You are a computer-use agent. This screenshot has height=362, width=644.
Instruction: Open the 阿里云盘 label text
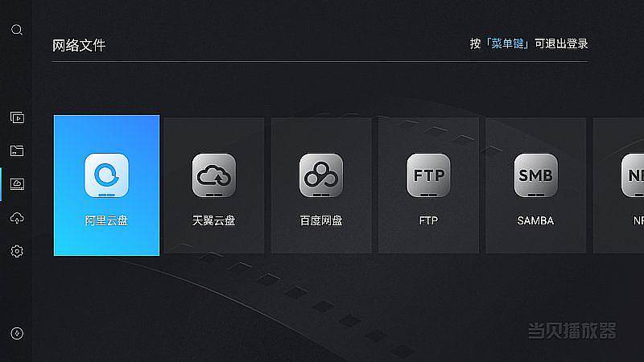coord(106,220)
